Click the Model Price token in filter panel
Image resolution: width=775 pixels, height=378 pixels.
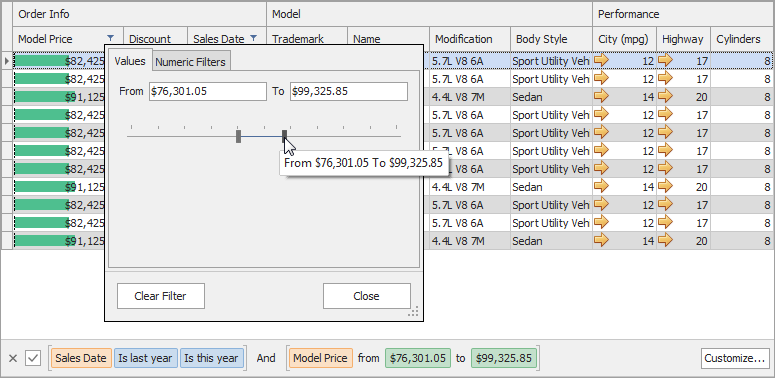tap(321, 358)
